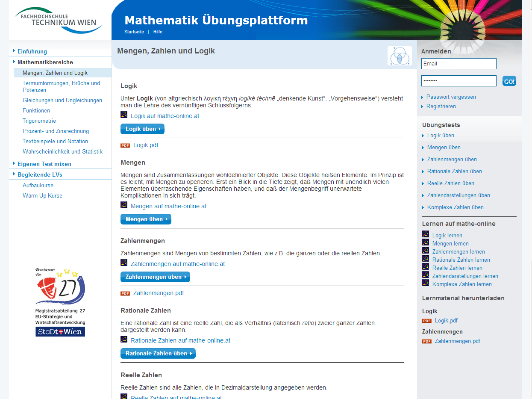
Task: Collapse the Mathematikbereiche navigation section
Action: (45, 62)
